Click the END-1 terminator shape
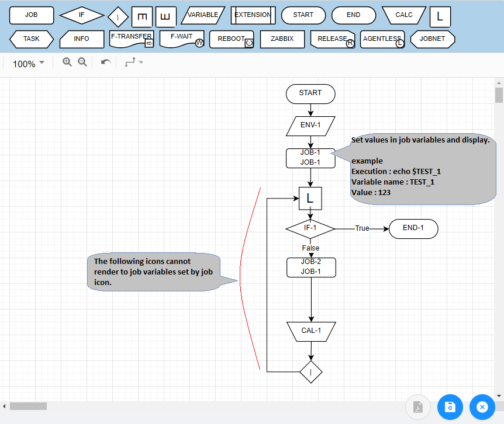Viewport: 504px width, 424px height. pyautogui.click(x=413, y=229)
